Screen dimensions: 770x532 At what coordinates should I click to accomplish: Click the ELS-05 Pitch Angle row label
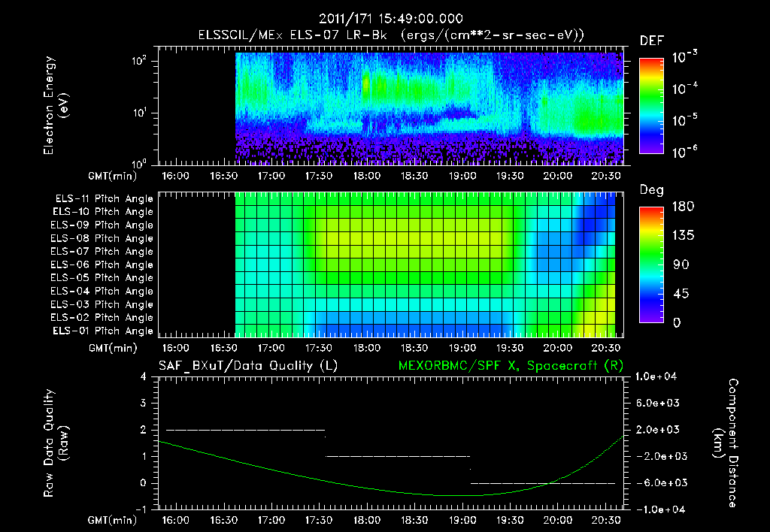pos(102,278)
